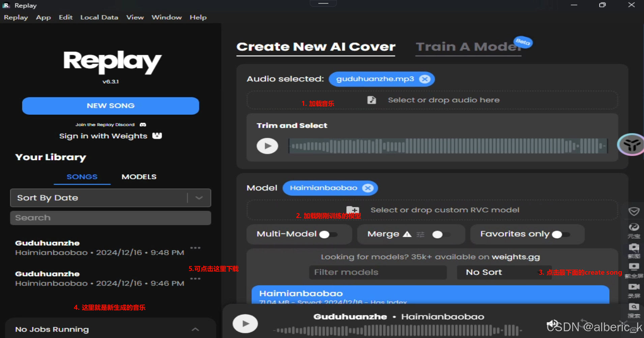Click Sign in with Weights
Image resolution: width=644 pixels, height=338 pixels.
click(x=103, y=136)
